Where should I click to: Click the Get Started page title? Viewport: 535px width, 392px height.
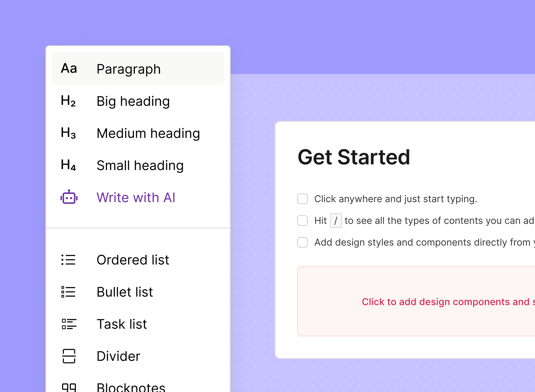point(354,157)
